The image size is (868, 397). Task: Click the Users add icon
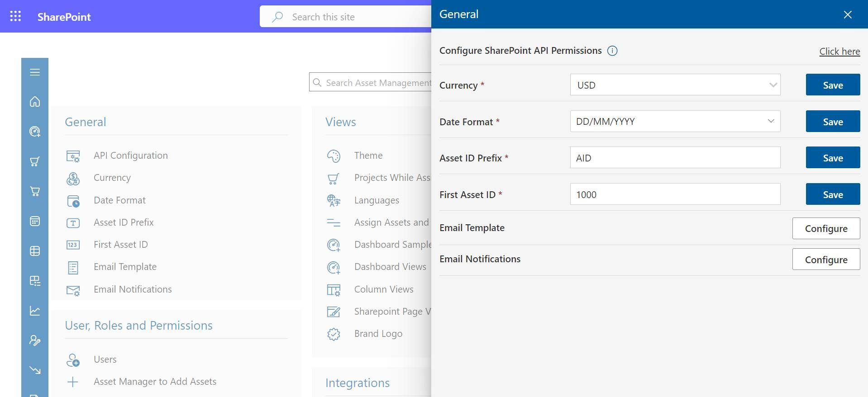pos(73,360)
